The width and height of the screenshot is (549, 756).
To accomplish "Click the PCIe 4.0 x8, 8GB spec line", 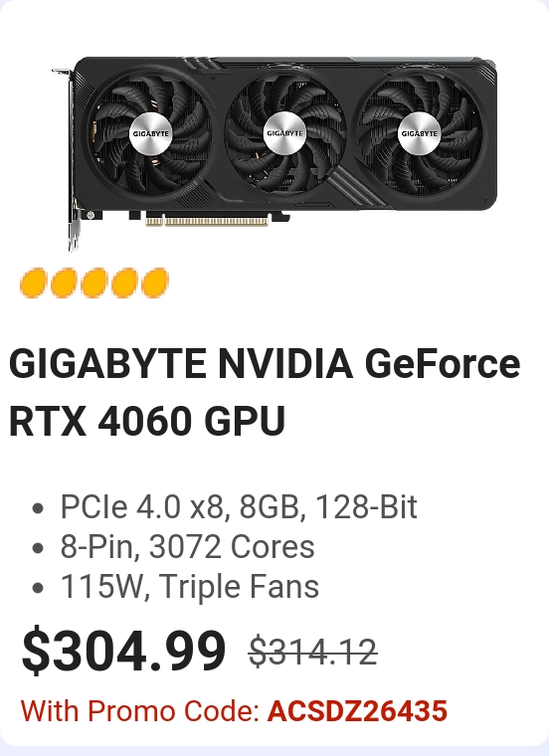I will (x=239, y=507).
